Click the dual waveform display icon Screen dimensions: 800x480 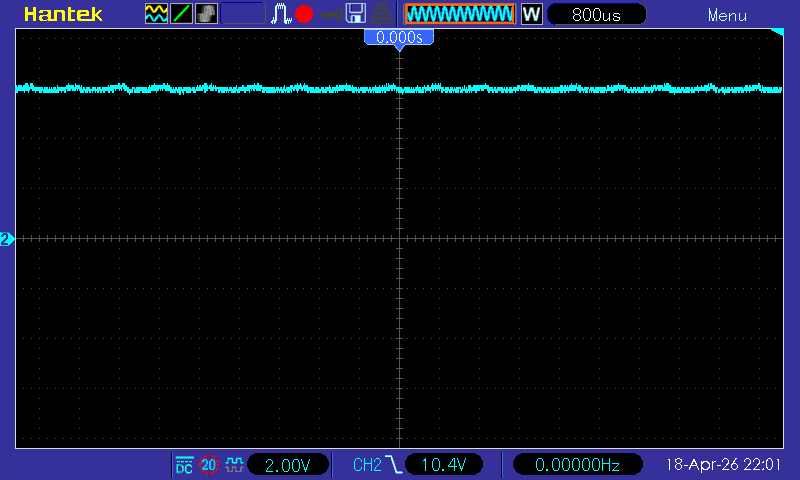(157, 14)
